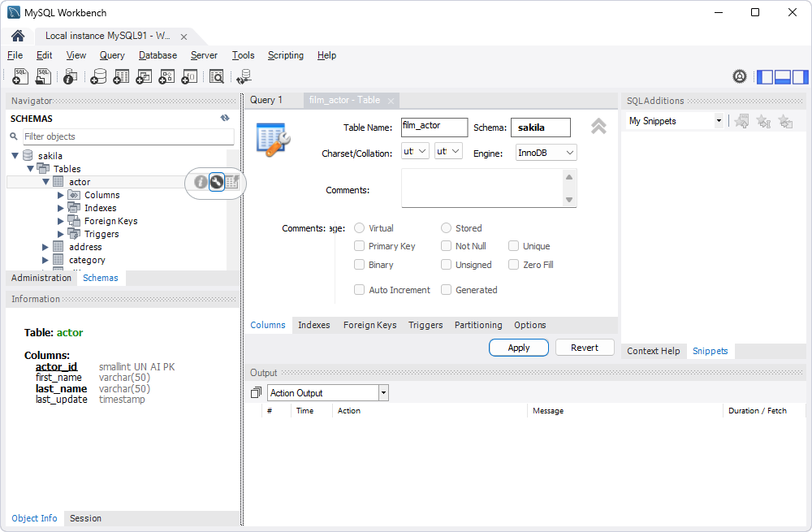
Task: Click the first snippet star icon in SQL Additions
Action: click(741, 121)
